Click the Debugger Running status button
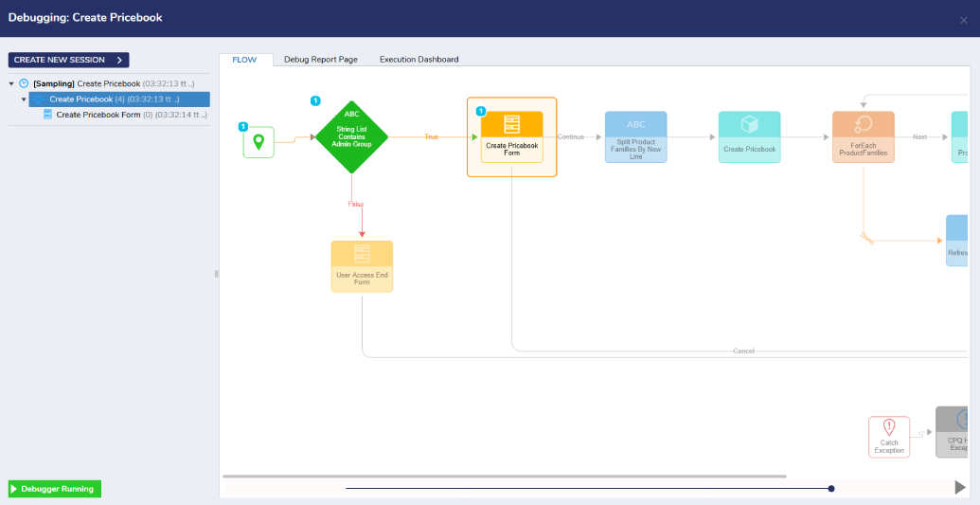This screenshot has width=980, height=505. point(54,489)
